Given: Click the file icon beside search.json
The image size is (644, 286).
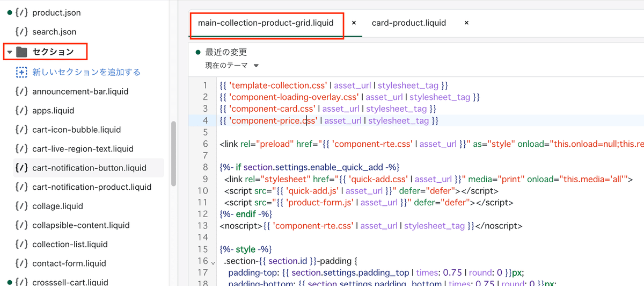Looking at the screenshot, I should pyautogui.click(x=21, y=32).
